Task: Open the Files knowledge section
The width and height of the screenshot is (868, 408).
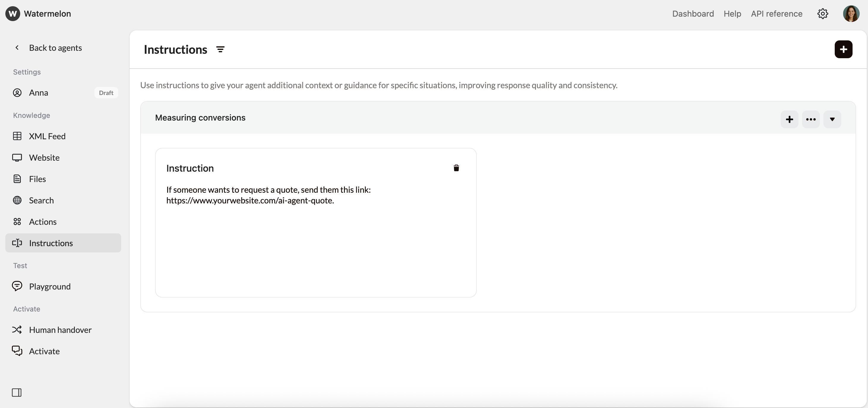Action: click(x=37, y=178)
